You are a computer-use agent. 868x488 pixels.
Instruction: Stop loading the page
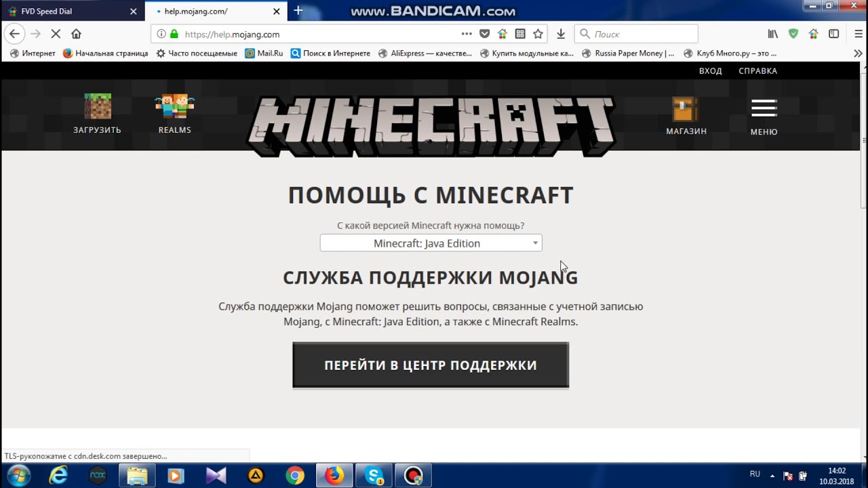56,34
